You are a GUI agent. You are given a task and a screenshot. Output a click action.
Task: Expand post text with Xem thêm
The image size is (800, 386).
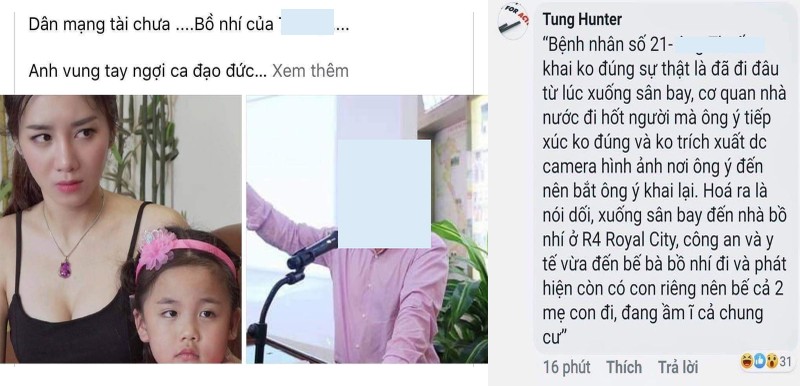click(310, 71)
